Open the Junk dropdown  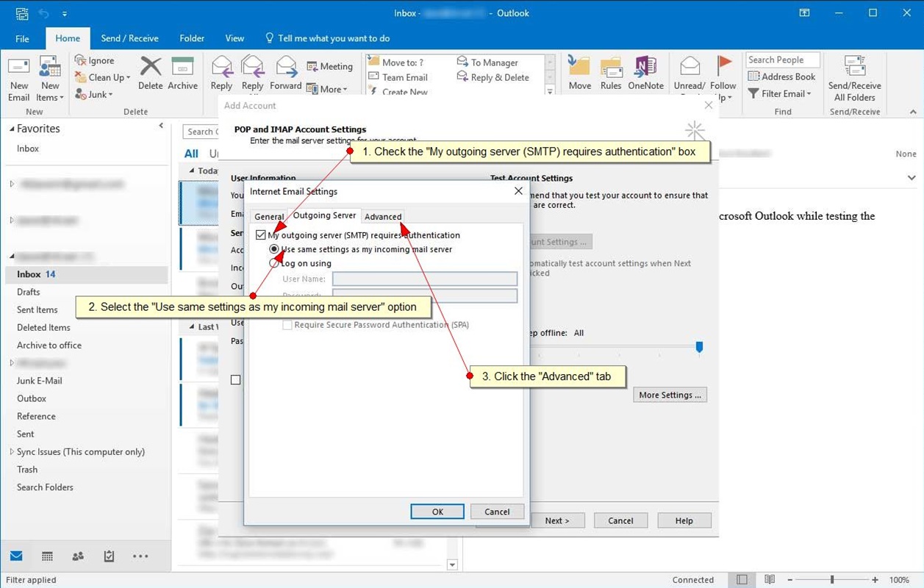point(94,94)
